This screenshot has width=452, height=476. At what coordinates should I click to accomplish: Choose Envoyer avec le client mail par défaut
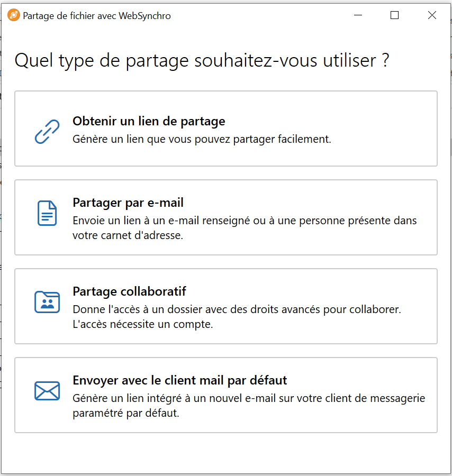point(180,380)
